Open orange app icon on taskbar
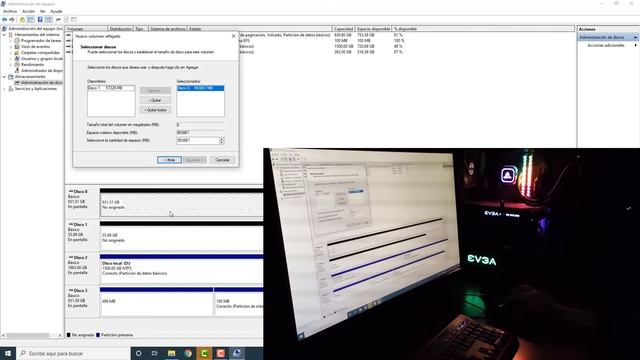640x360 pixels. coord(220,353)
